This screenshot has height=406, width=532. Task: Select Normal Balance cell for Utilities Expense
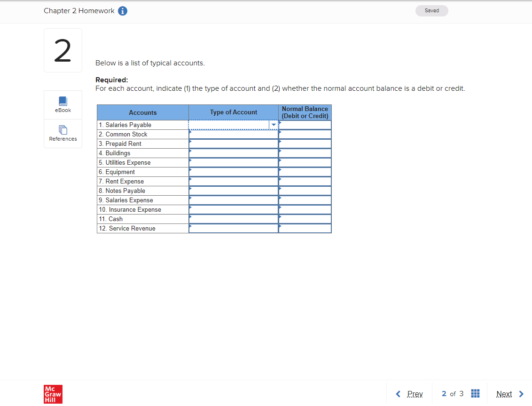(x=305, y=162)
